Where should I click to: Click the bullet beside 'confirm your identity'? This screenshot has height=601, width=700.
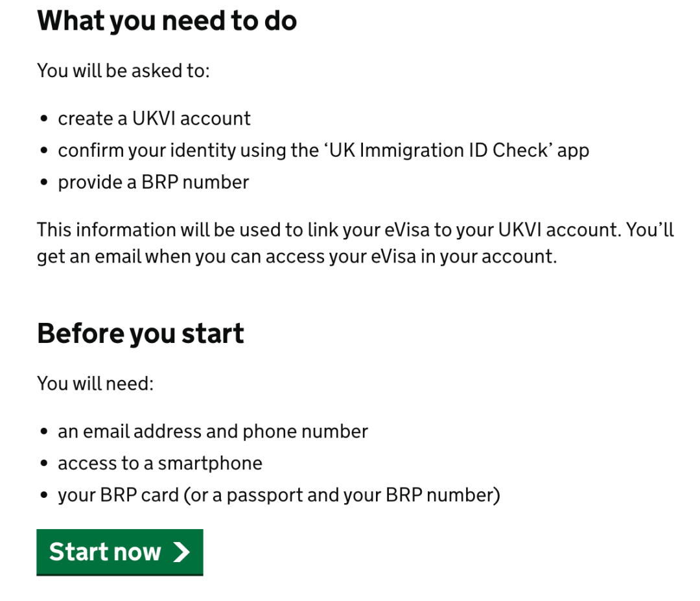(x=43, y=151)
